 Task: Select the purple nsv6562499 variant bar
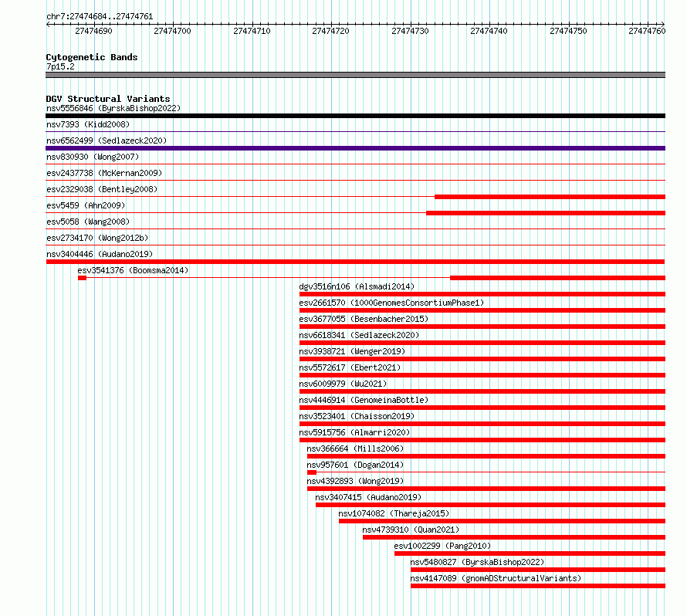pyautogui.click(x=355, y=148)
